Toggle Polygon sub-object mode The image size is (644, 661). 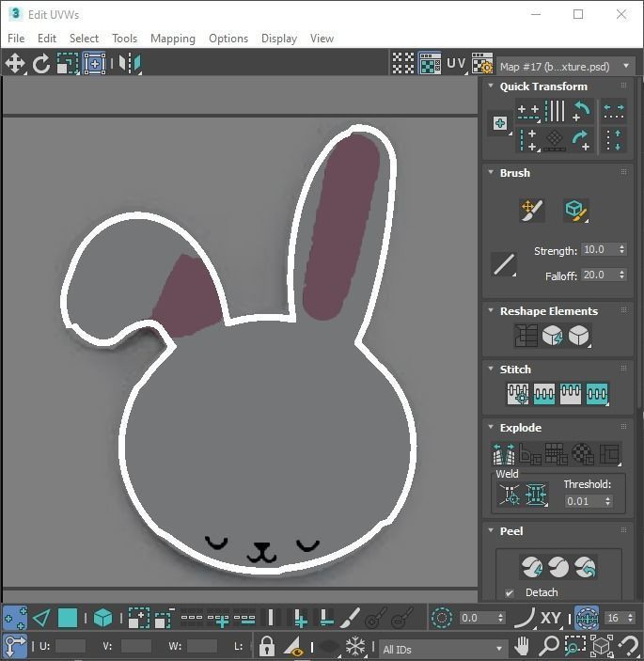click(x=68, y=618)
